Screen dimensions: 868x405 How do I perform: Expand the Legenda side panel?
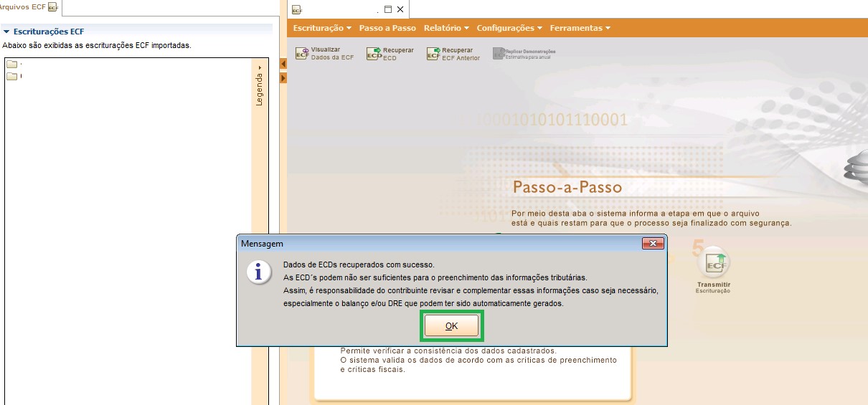click(260, 86)
